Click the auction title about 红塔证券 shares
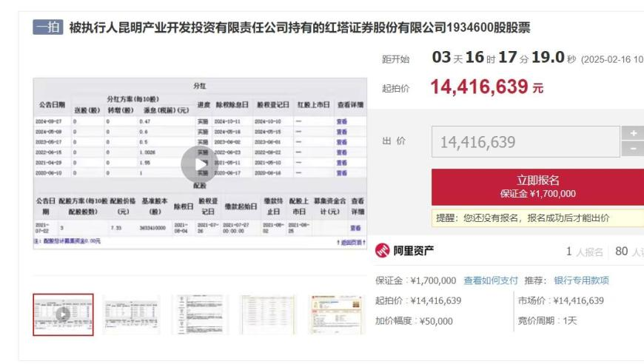 (x=299, y=27)
